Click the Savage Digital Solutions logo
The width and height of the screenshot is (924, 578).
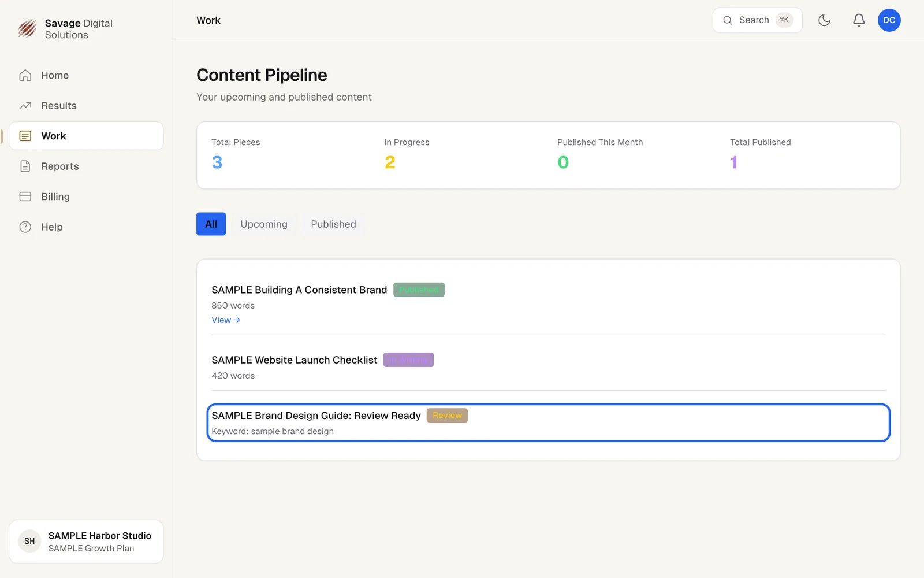(27, 28)
